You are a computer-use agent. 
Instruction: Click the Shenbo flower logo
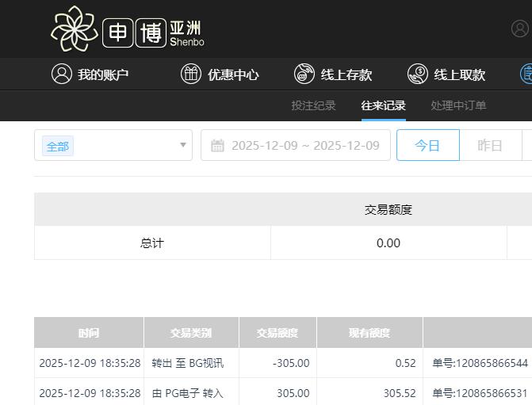[75, 29]
